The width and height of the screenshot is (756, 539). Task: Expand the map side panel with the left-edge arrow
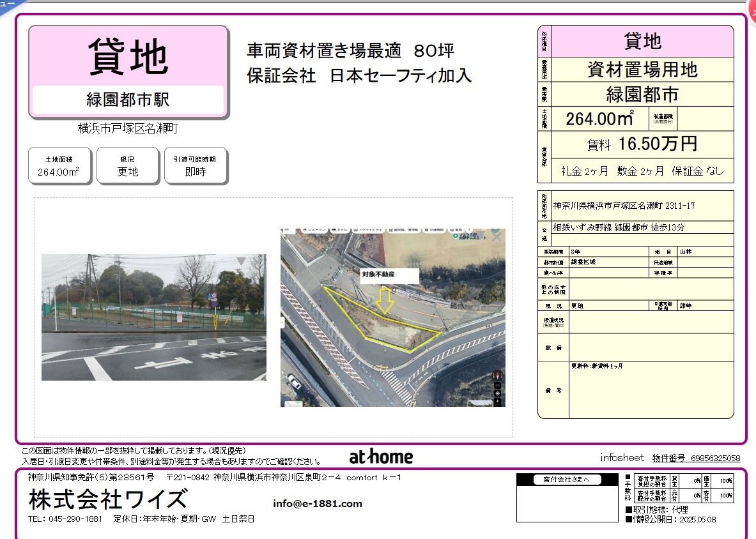tap(282, 323)
